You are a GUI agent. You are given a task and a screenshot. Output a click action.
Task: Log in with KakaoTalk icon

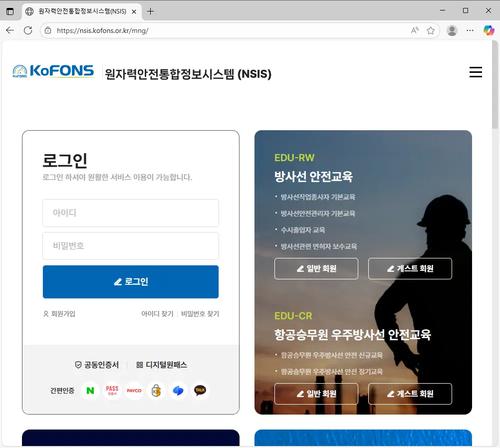200,391
